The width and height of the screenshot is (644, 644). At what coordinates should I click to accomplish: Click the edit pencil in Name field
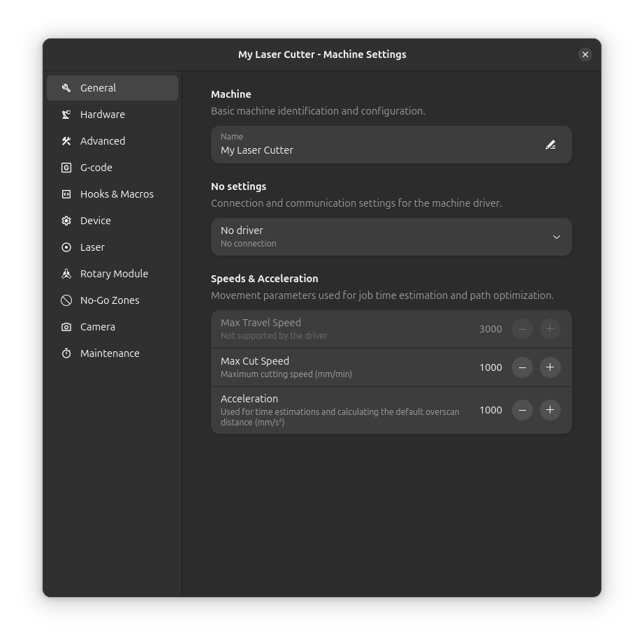pyautogui.click(x=550, y=145)
